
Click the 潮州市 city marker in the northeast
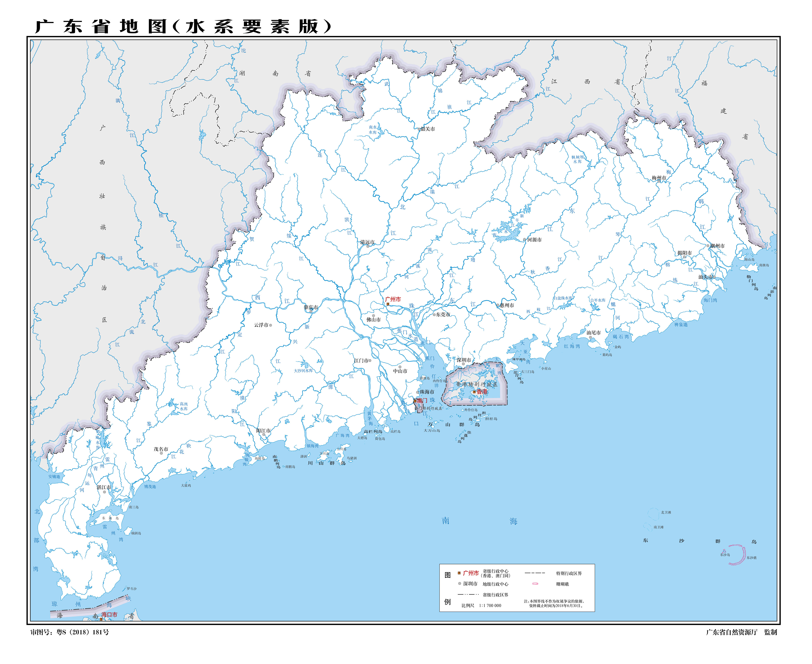(x=708, y=246)
